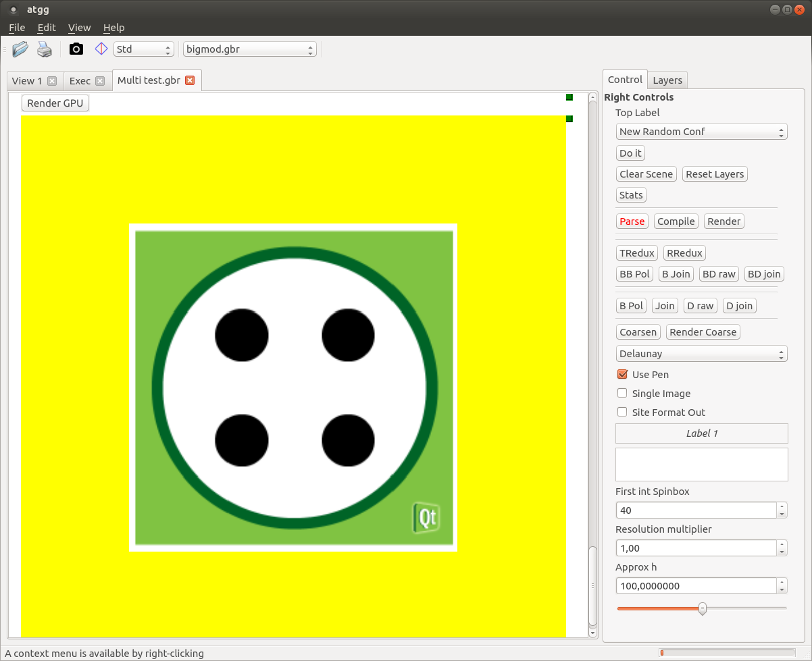Disable the Use Pen checkbox
Screen dimensions: 812x661
tap(622, 375)
